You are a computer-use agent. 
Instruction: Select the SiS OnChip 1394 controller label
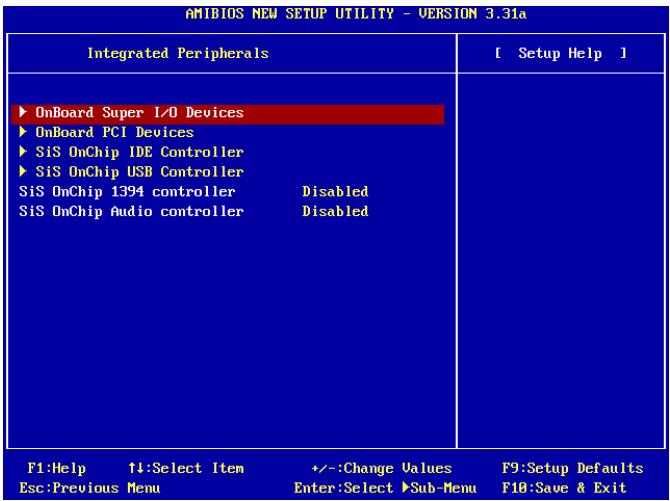pos(127,192)
